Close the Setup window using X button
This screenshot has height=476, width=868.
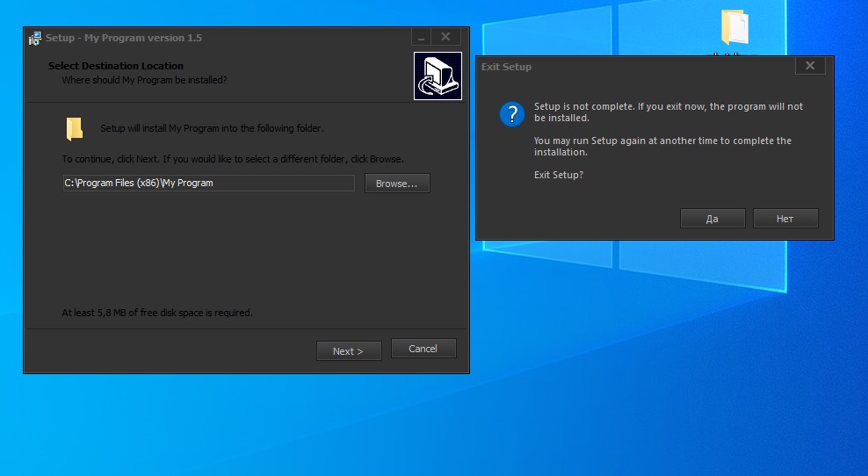(x=445, y=37)
